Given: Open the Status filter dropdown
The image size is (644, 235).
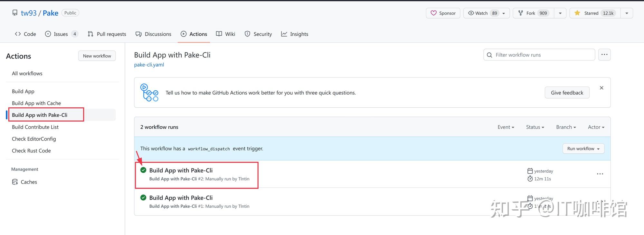Looking at the screenshot, I should (535, 127).
